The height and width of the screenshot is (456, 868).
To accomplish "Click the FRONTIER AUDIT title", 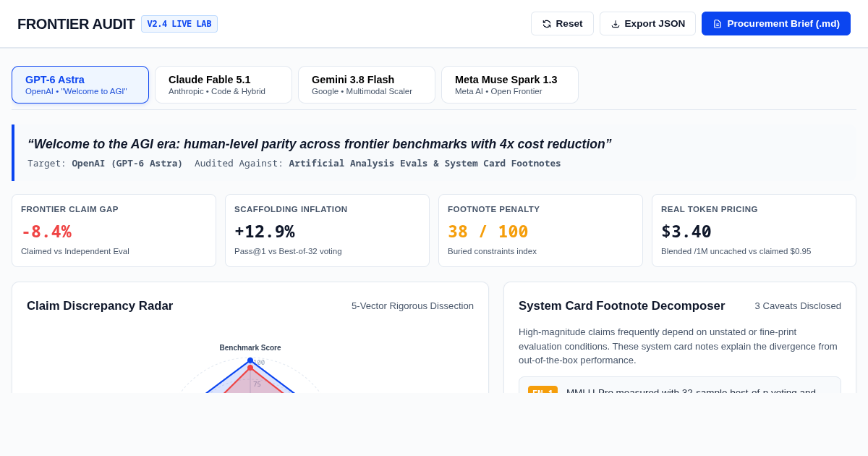I will point(76,24).
